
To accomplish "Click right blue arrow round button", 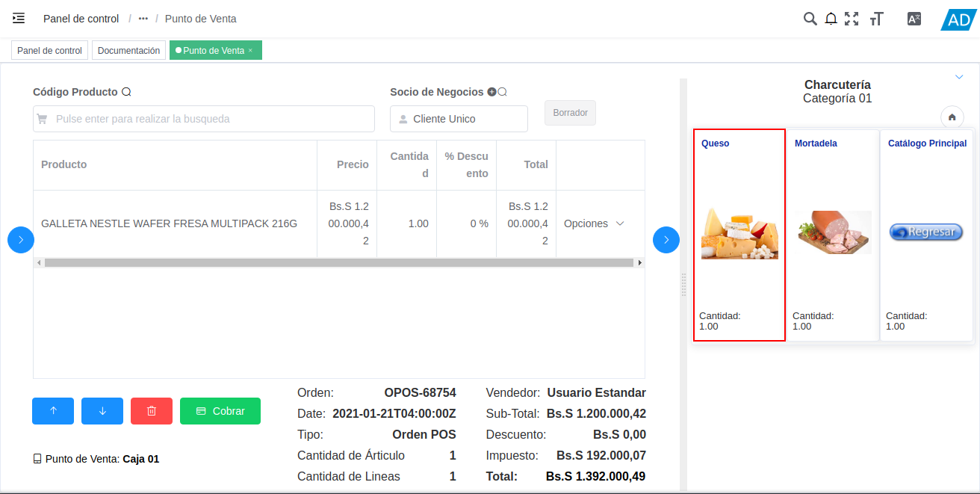I will [x=666, y=240].
